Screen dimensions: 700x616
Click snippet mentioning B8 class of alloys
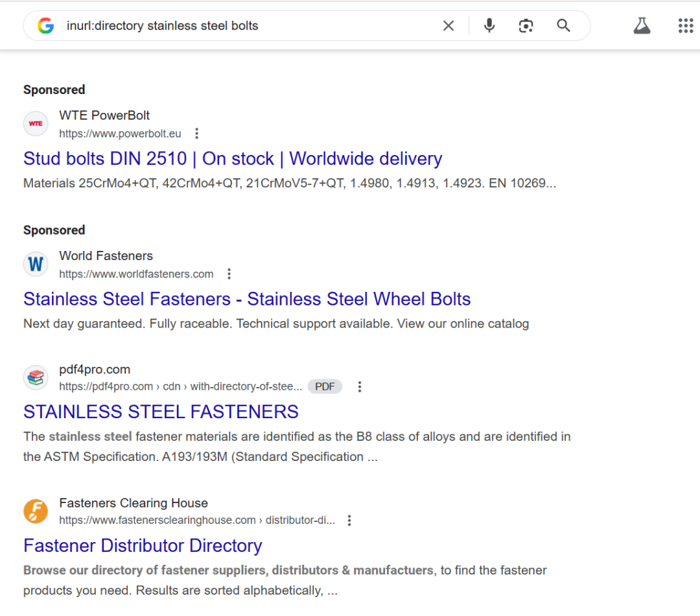[297, 446]
